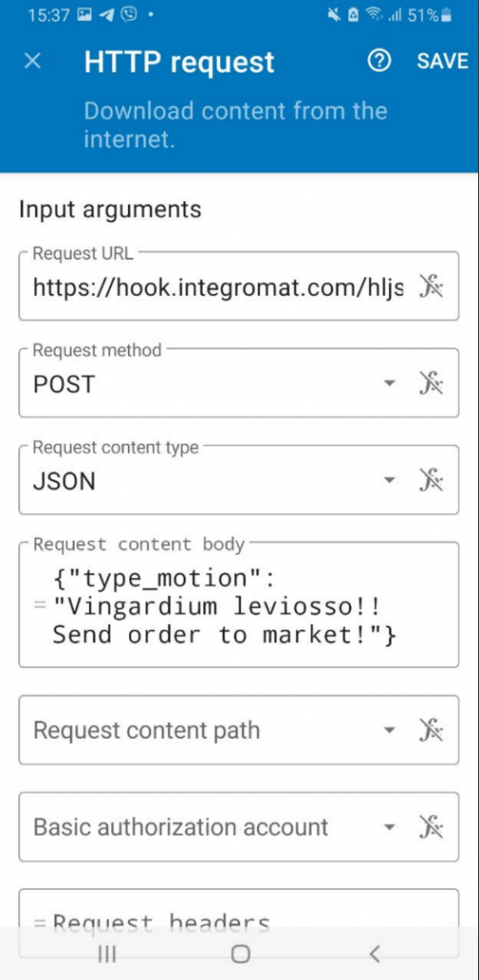Tap the Android recent apps button

(107, 954)
